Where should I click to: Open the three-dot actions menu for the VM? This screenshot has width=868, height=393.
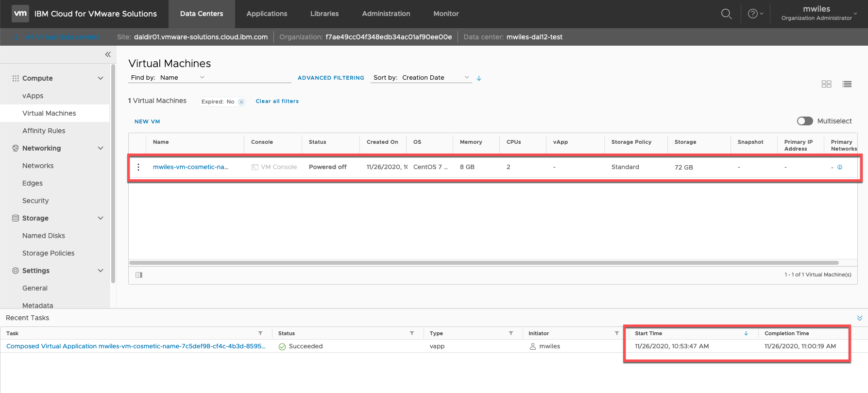(x=138, y=167)
